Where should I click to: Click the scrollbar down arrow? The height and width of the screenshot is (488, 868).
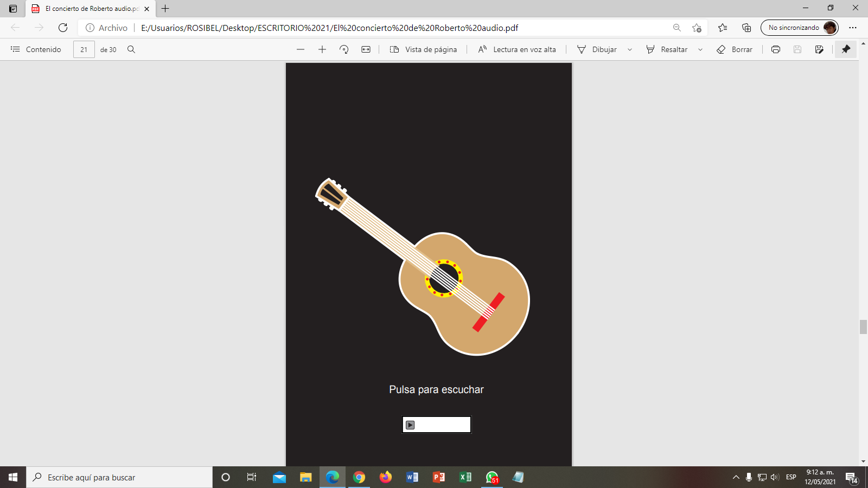[863, 461]
